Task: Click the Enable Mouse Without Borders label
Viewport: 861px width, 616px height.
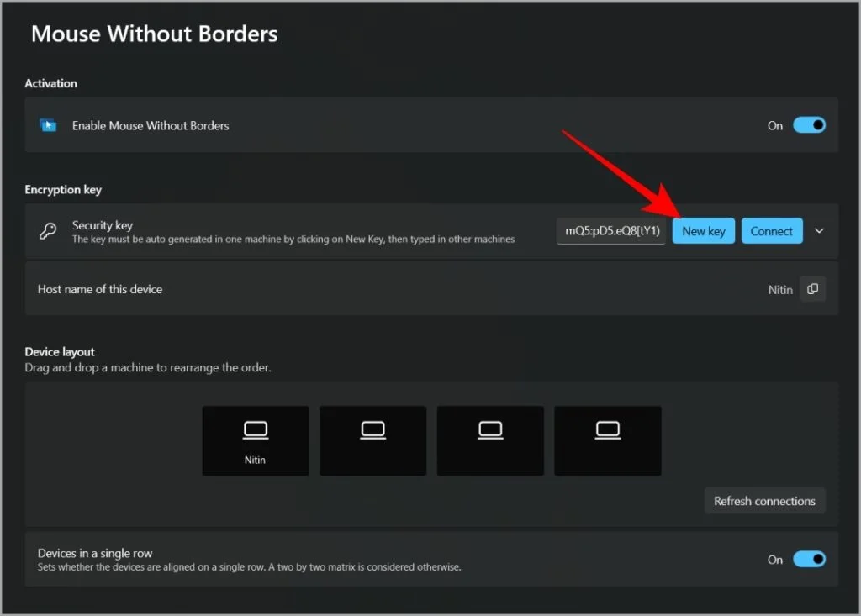Action: tap(151, 126)
